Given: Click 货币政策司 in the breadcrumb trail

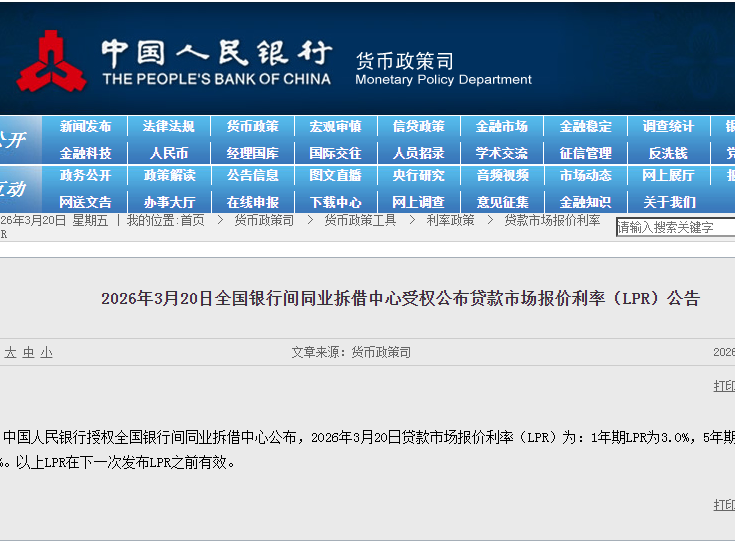Looking at the screenshot, I should point(264,220).
